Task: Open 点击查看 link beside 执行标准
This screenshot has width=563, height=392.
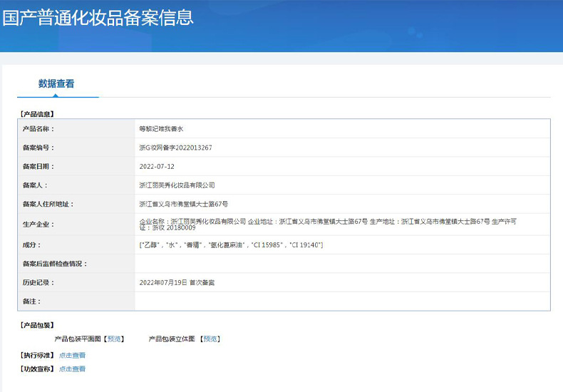Action: pyautogui.click(x=72, y=356)
